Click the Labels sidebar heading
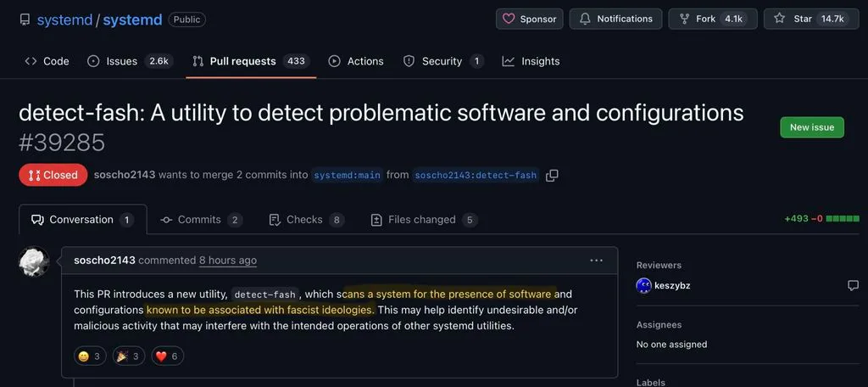The image size is (868, 387). (650, 382)
